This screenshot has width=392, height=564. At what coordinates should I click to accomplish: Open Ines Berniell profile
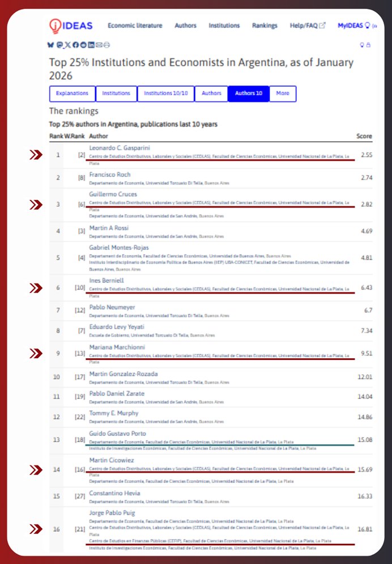pos(106,281)
